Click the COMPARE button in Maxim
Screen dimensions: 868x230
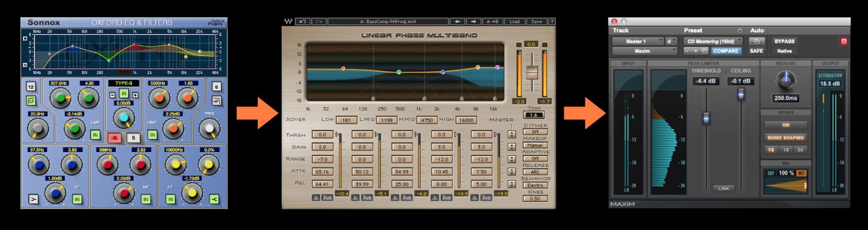(x=726, y=51)
